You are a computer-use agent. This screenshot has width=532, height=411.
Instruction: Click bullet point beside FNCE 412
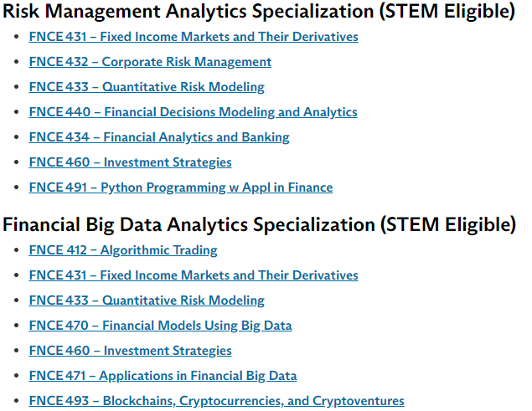tap(16, 250)
